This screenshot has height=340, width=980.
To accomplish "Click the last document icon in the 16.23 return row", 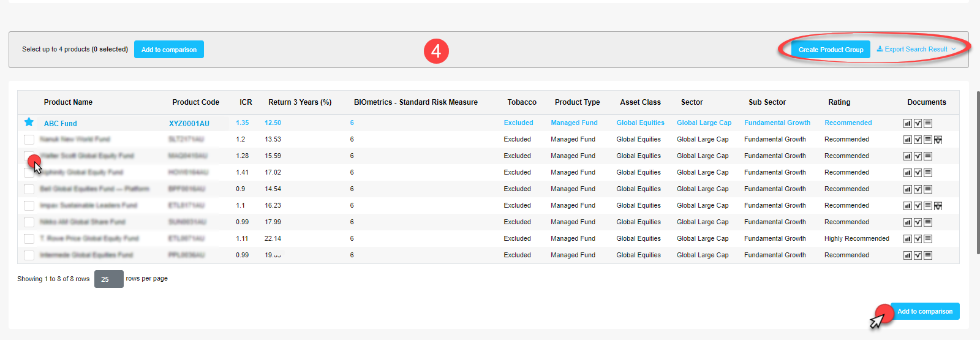I will (938, 206).
